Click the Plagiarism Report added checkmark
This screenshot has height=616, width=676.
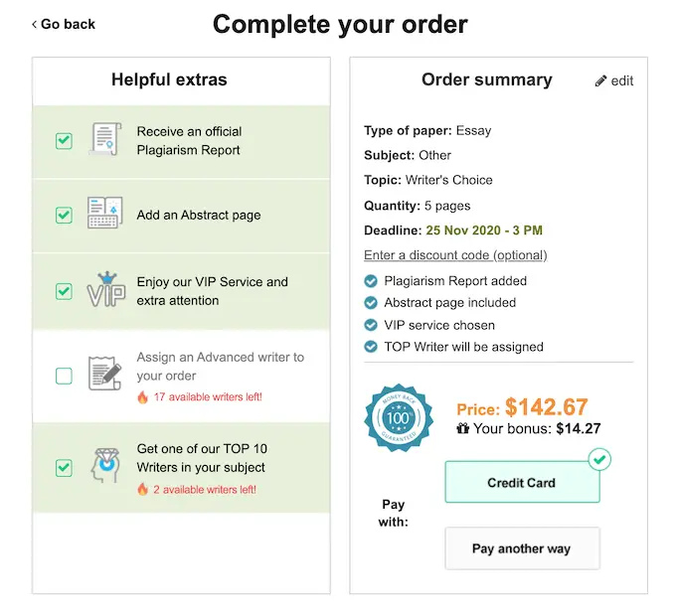click(372, 281)
